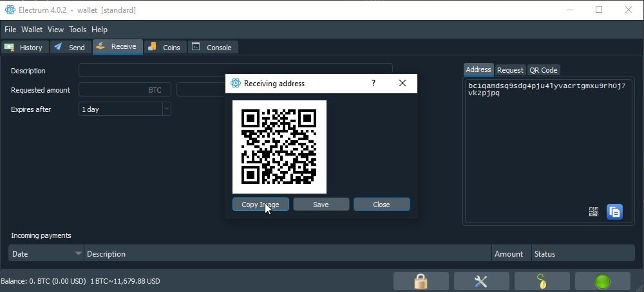Screen dimensions: 644x292
Task: Open the Console tab
Action: point(213,47)
